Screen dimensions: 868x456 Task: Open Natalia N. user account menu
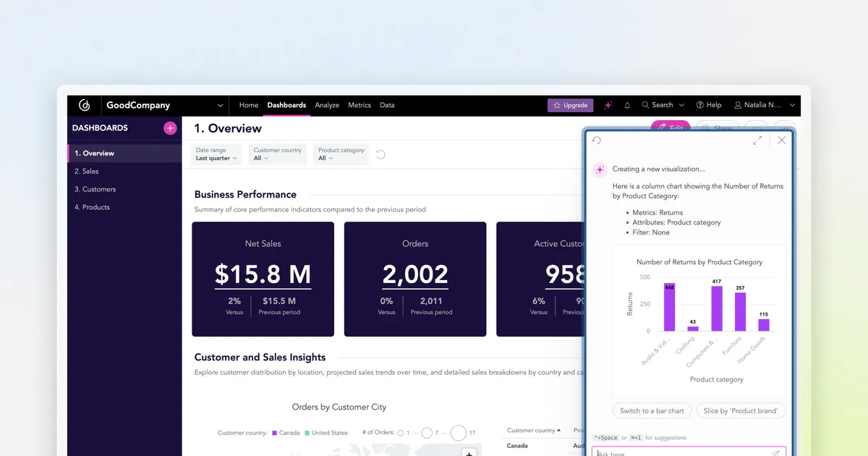click(765, 105)
